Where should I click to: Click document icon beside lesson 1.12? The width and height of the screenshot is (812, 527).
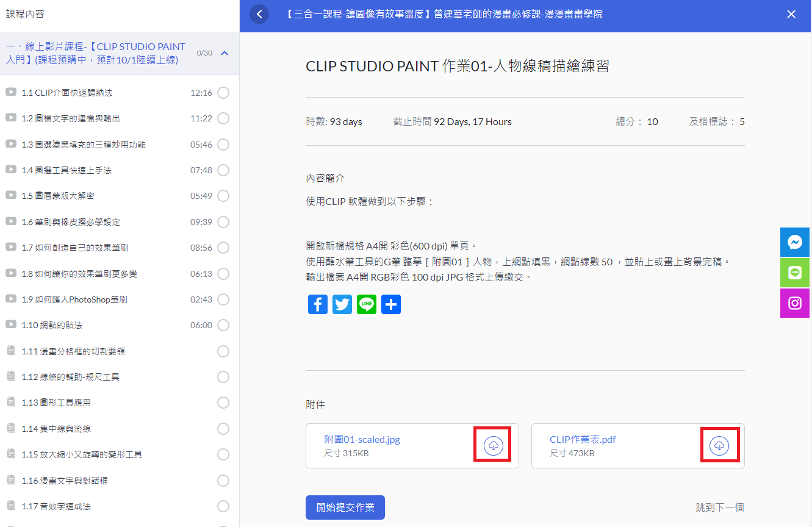pos(10,376)
